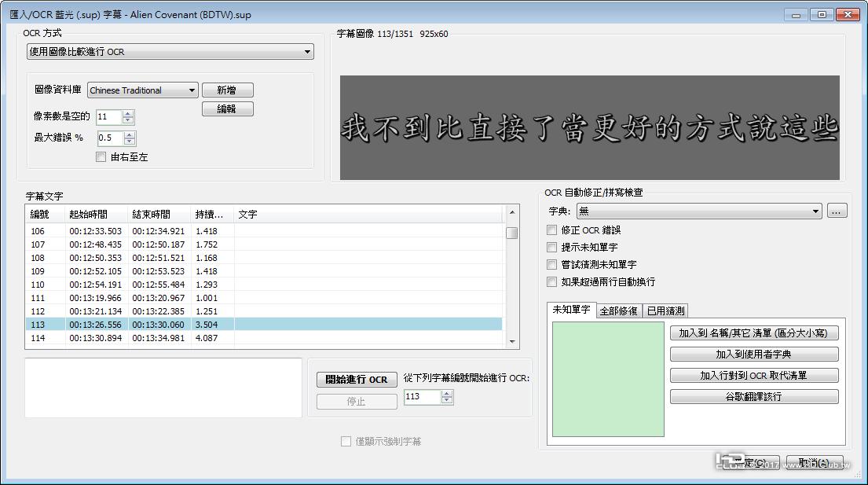Viewport: 868px width, 485px height.
Task: Select subtitle row 110
Action: [x=264, y=284]
